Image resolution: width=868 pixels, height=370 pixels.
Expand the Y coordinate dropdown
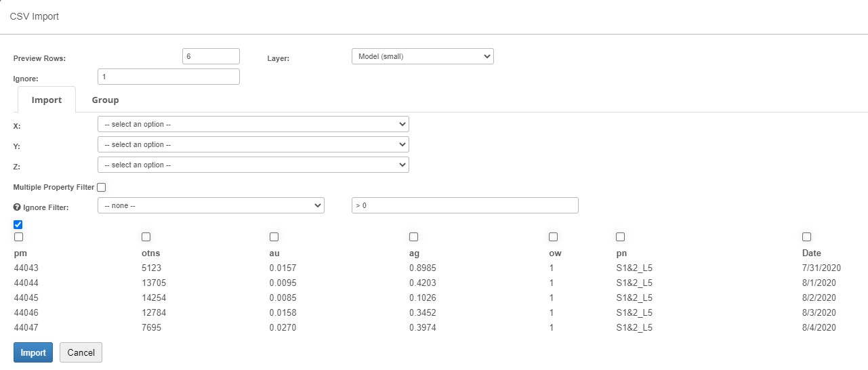point(253,144)
